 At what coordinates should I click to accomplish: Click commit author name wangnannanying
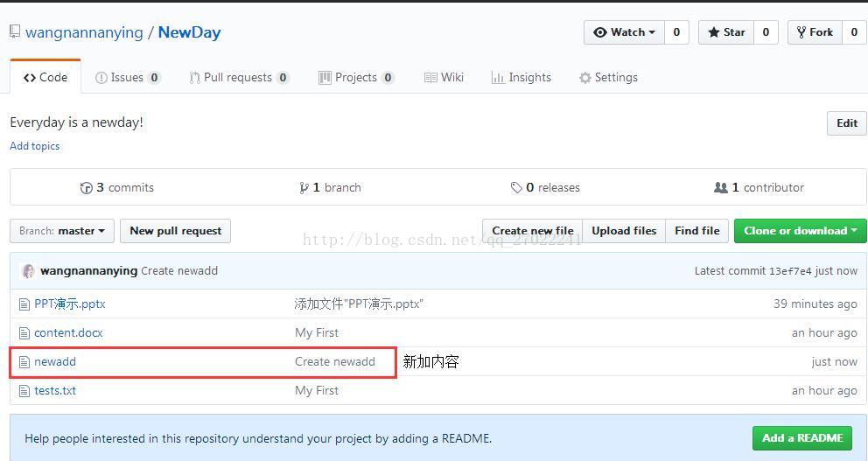pyautogui.click(x=89, y=271)
